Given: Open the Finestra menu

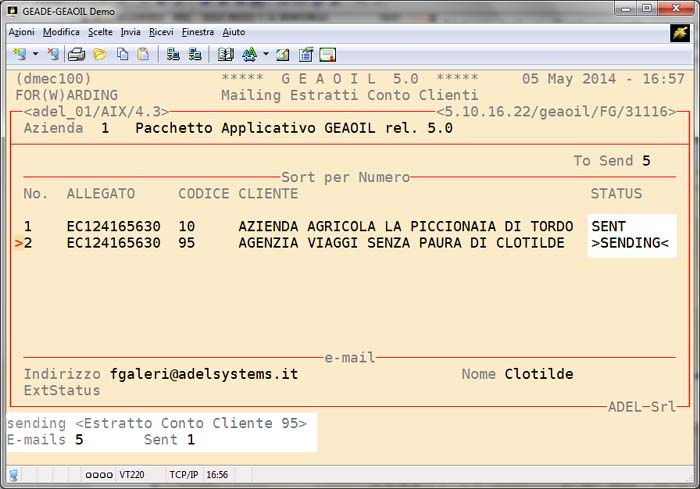Looking at the screenshot, I should (x=197, y=32).
